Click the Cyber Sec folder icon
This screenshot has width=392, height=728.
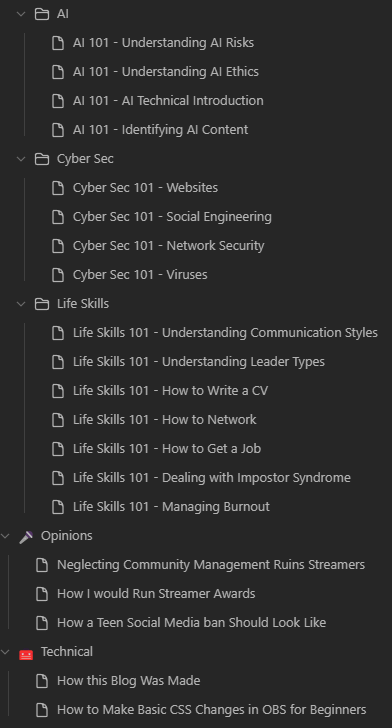(x=42, y=159)
